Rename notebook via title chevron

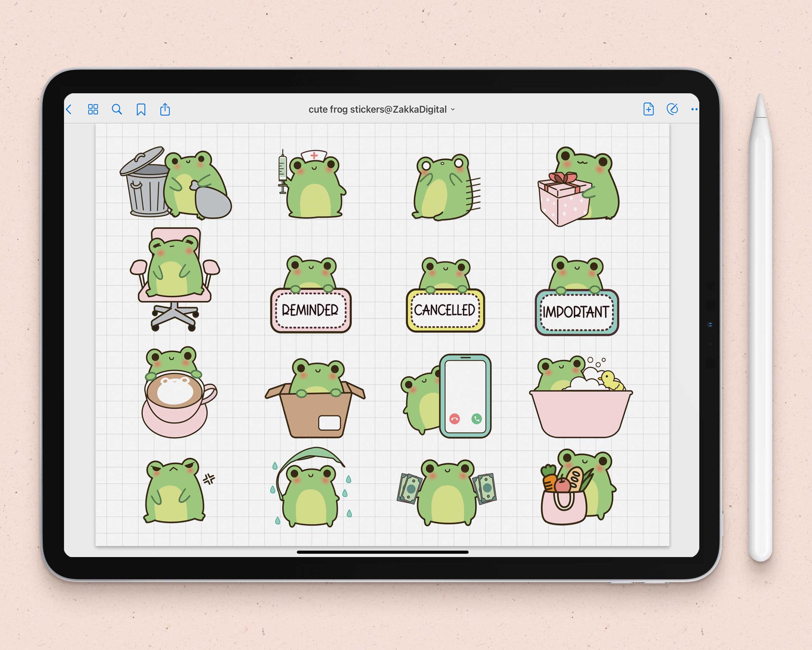point(453,110)
